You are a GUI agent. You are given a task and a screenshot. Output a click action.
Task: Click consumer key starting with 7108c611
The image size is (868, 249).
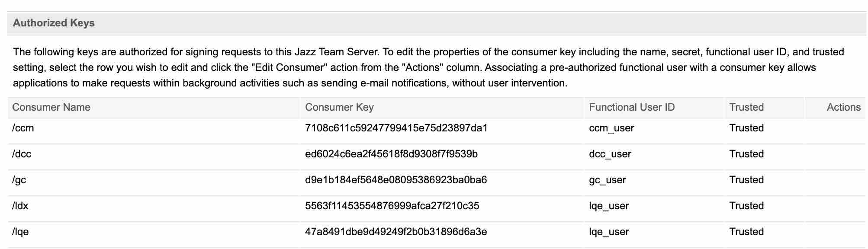click(x=396, y=128)
